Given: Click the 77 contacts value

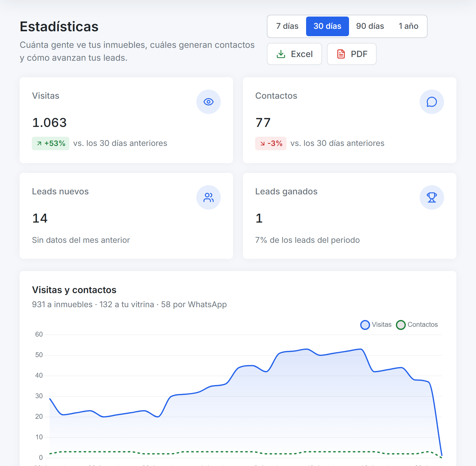Looking at the screenshot, I should coord(263,123).
